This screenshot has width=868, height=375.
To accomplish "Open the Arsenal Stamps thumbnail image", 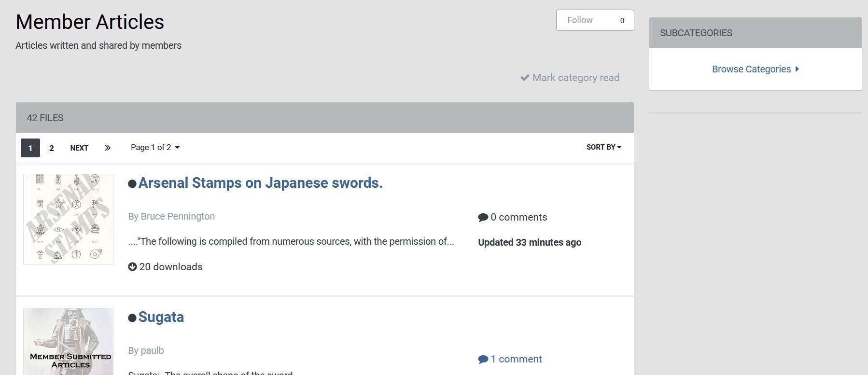I will [x=68, y=219].
